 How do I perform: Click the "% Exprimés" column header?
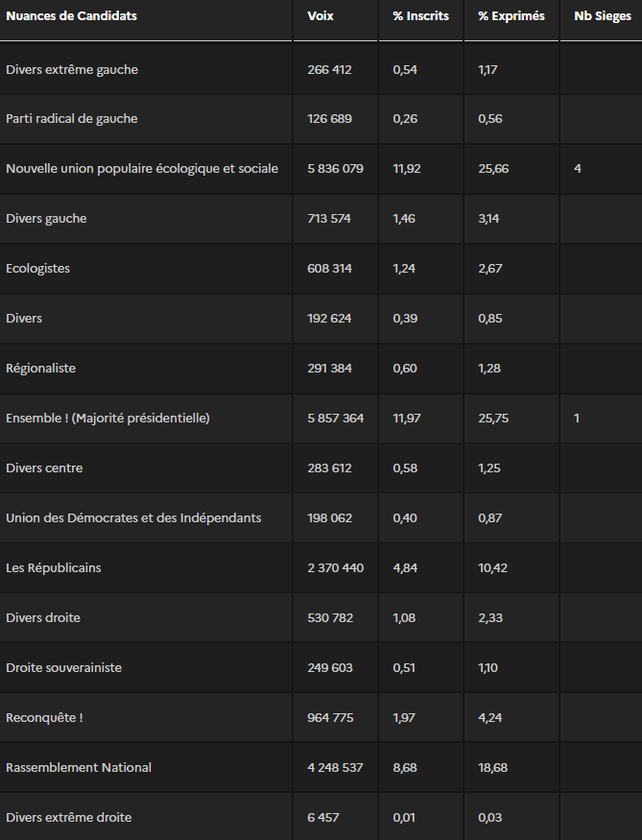[x=511, y=16]
